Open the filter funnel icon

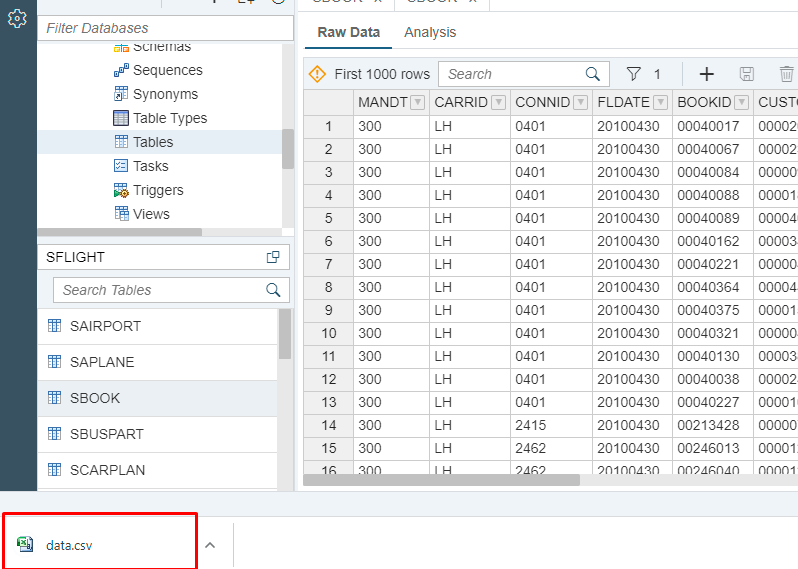(634, 74)
